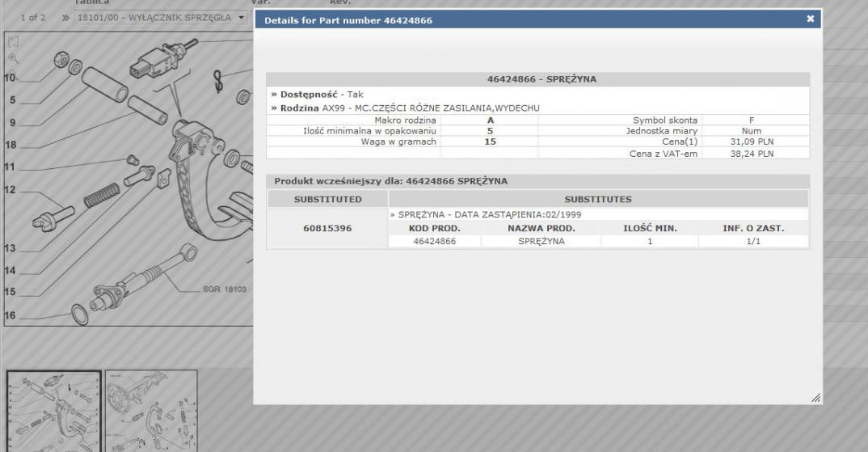The width and height of the screenshot is (868, 452).
Task: Click the price value 31,09 PLN
Action: (x=752, y=142)
